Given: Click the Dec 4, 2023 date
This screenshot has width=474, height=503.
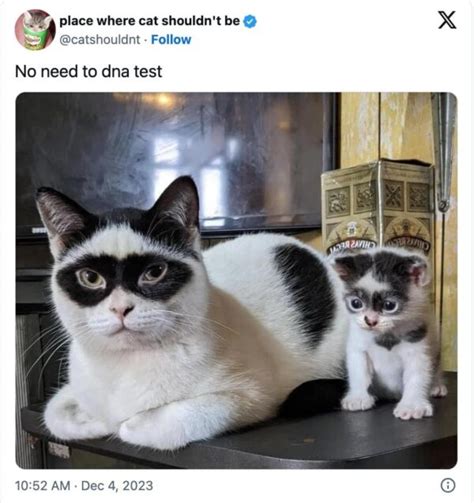Looking at the screenshot, I should coord(117,485).
